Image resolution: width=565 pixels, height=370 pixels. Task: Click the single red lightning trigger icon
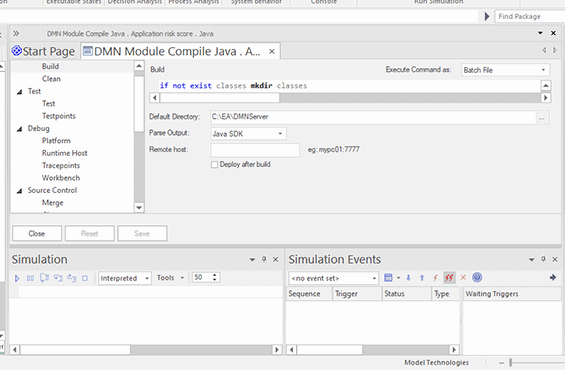point(435,277)
